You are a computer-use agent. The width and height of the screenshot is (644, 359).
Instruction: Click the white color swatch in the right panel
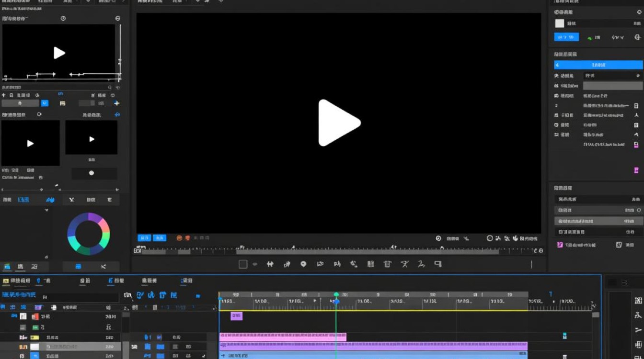pyautogui.click(x=559, y=23)
